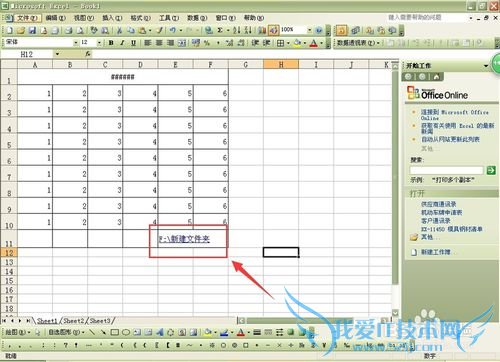Select the Line drawing tool
This screenshot has width=500, height=362.
coord(92,332)
